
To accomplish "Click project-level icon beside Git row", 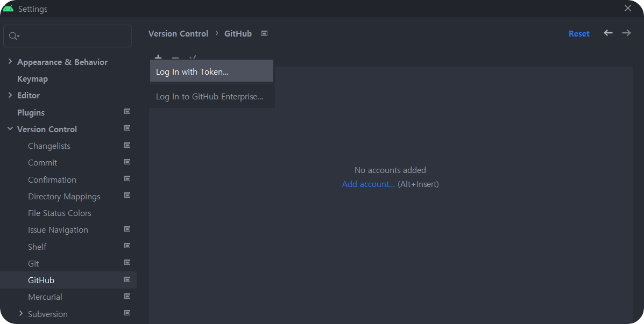I will [128, 263].
